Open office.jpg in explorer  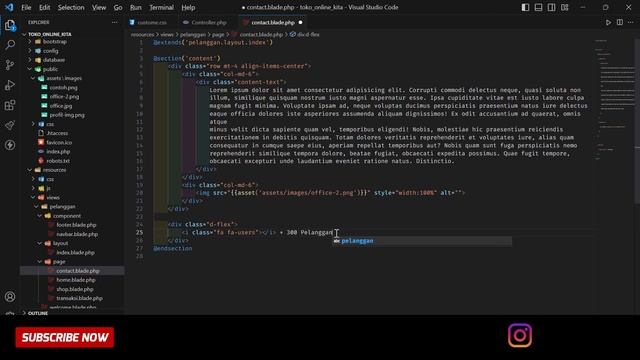[x=61, y=106]
